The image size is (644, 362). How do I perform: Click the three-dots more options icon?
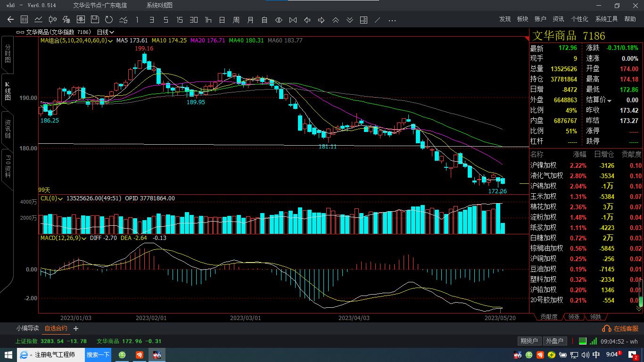point(392,20)
